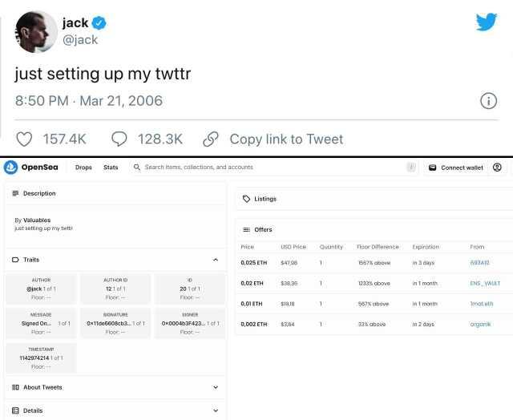Image resolution: width=513 pixels, height=420 pixels.
Task: Click jack's profile avatar picture
Action: tap(35, 31)
